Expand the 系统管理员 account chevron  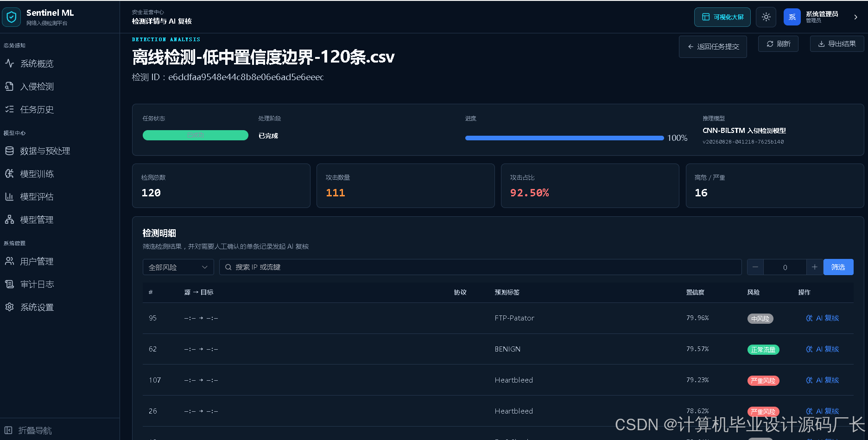[x=855, y=17]
